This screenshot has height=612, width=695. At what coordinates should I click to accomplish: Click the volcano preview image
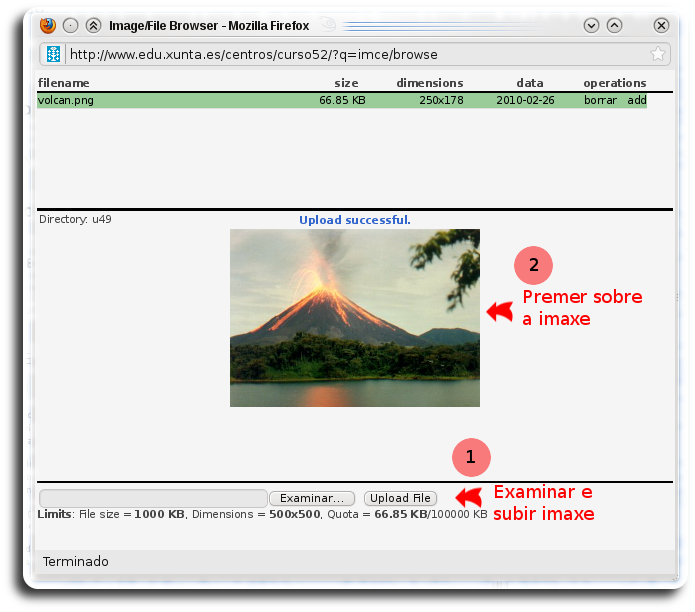(354, 317)
